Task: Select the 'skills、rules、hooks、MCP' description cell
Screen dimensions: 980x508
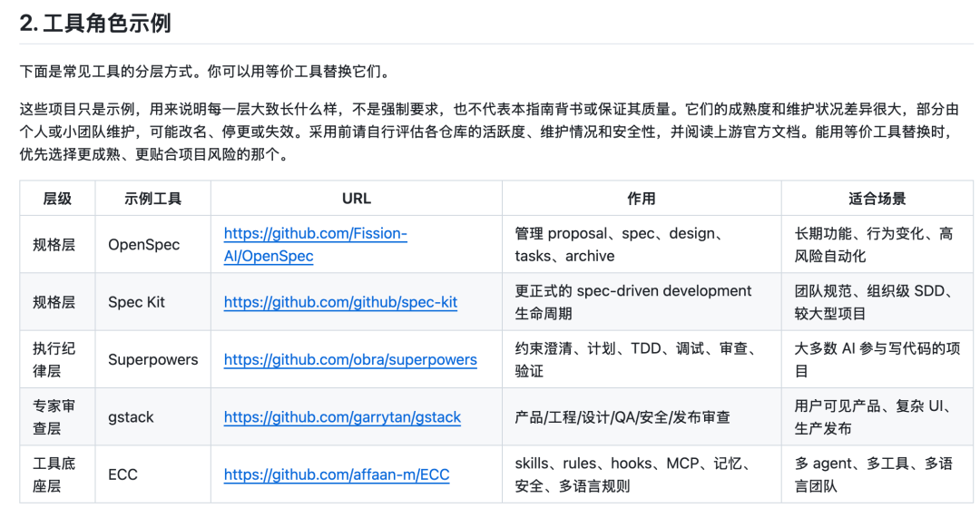Action: [642, 474]
